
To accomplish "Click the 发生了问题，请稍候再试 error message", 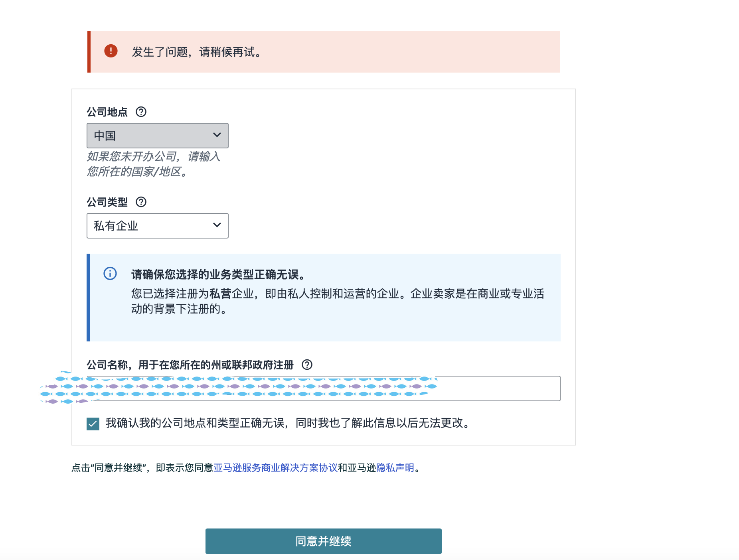I will coord(197,52).
